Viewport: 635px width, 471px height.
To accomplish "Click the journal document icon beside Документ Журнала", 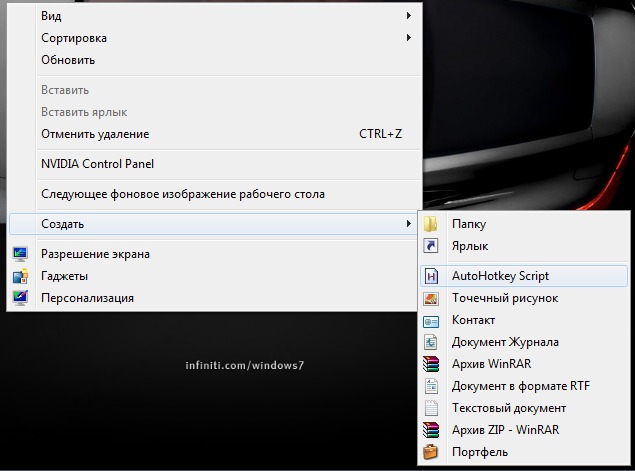I will [430, 342].
